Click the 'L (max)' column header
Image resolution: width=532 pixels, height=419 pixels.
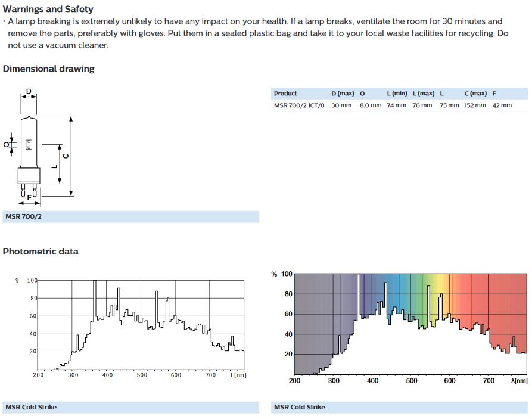[x=424, y=94]
